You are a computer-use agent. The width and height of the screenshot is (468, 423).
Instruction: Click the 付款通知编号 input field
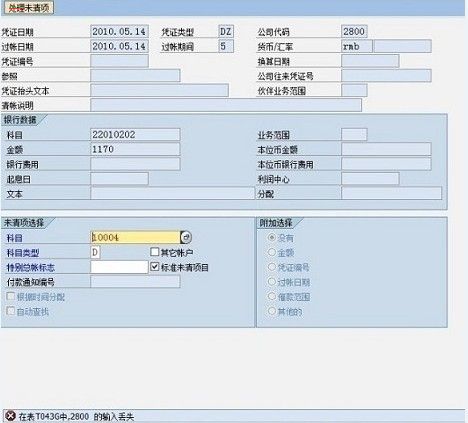pyautogui.click(x=135, y=282)
